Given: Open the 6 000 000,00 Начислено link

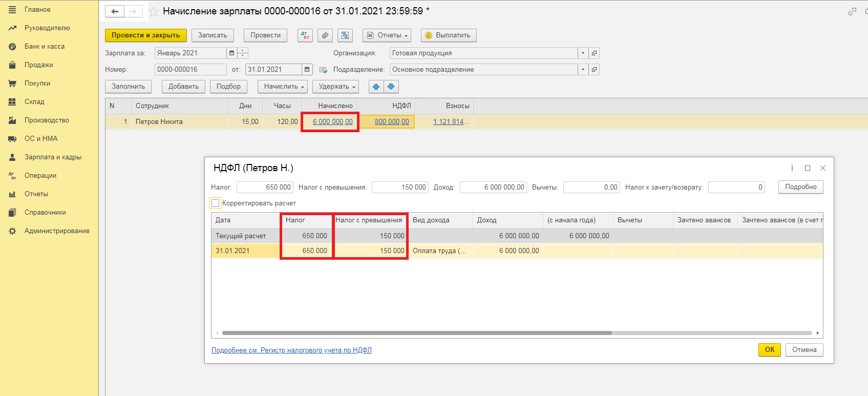Looking at the screenshot, I should (333, 122).
